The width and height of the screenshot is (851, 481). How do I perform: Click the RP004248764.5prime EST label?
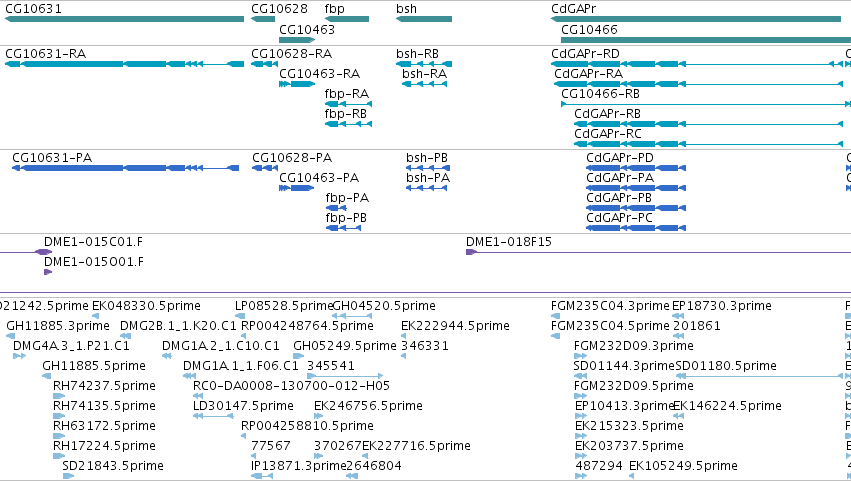[307, 326]
